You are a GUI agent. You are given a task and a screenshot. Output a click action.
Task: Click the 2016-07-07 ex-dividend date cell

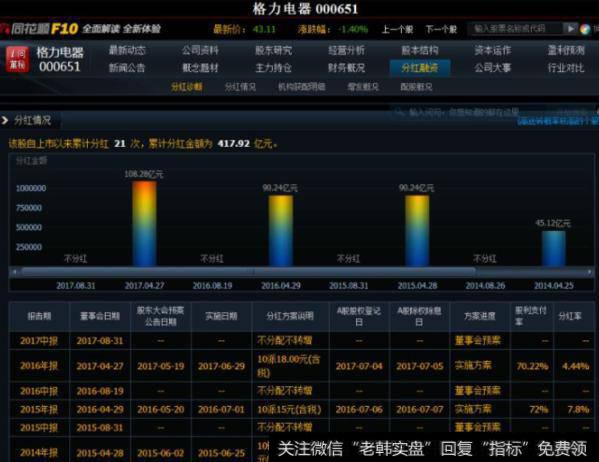[x=419, y=409]
